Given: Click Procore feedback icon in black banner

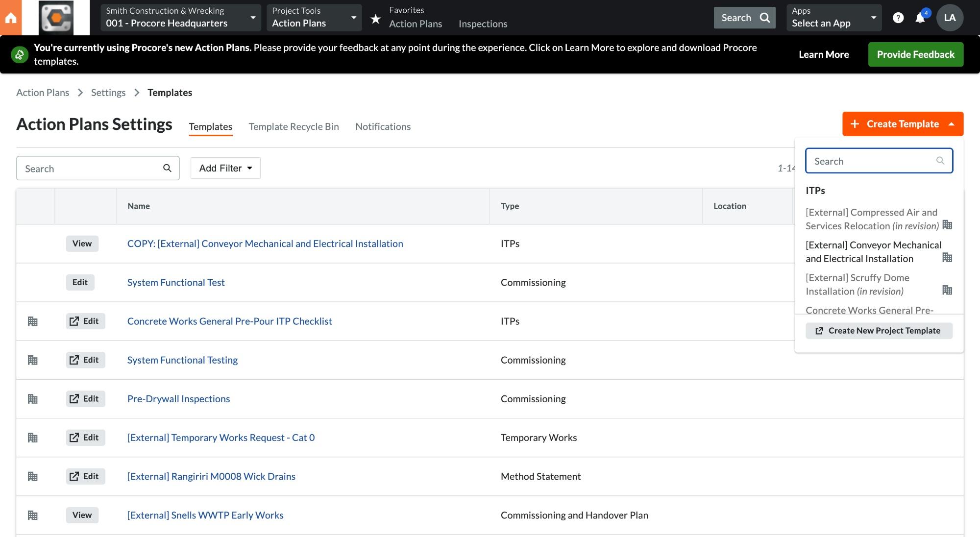Looking at the screenshot, I should pyautogui.click(x=20, y=54).
